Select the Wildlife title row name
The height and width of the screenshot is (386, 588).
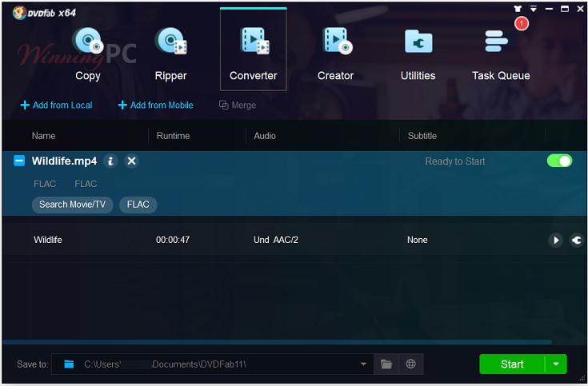(x=48, y=240)
